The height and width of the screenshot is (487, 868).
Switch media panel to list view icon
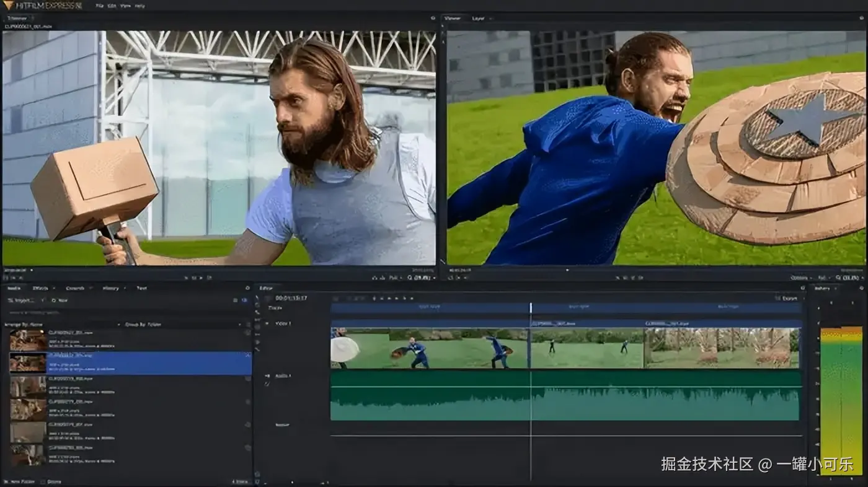click(x=235, y=300)
